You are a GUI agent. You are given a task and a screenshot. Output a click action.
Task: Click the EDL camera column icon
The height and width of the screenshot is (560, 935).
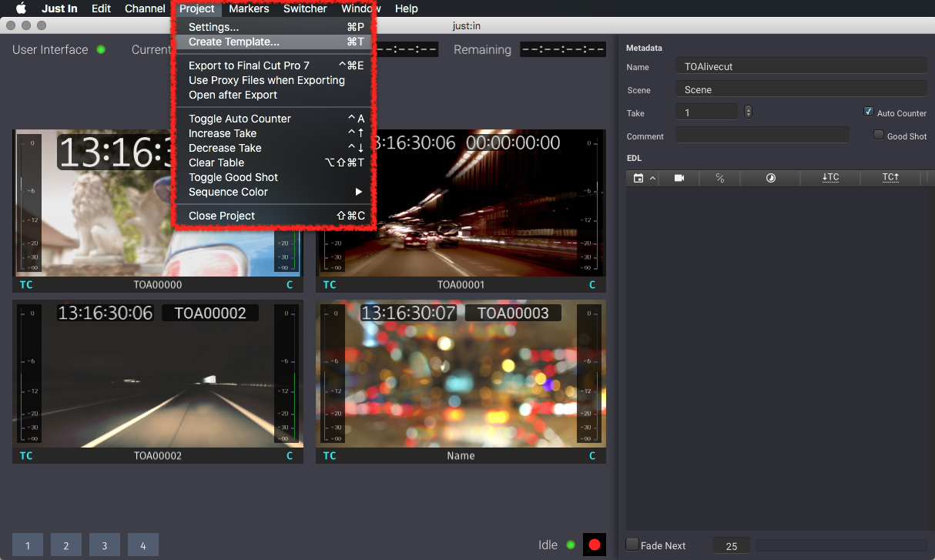click(679, 178)
